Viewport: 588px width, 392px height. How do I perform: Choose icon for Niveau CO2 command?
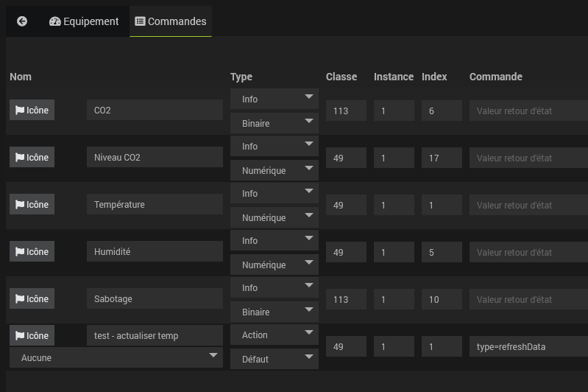click(x=32, y=158)
